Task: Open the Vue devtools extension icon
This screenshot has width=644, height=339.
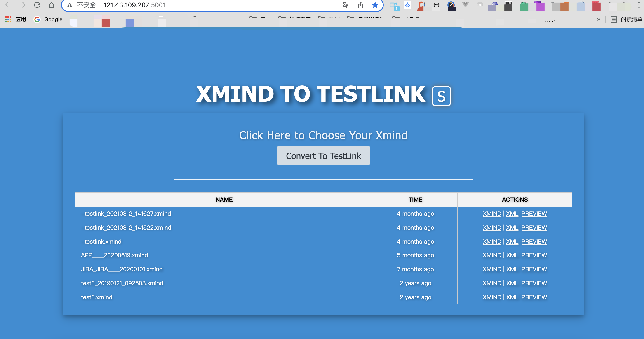Action: tap(465, 5)
